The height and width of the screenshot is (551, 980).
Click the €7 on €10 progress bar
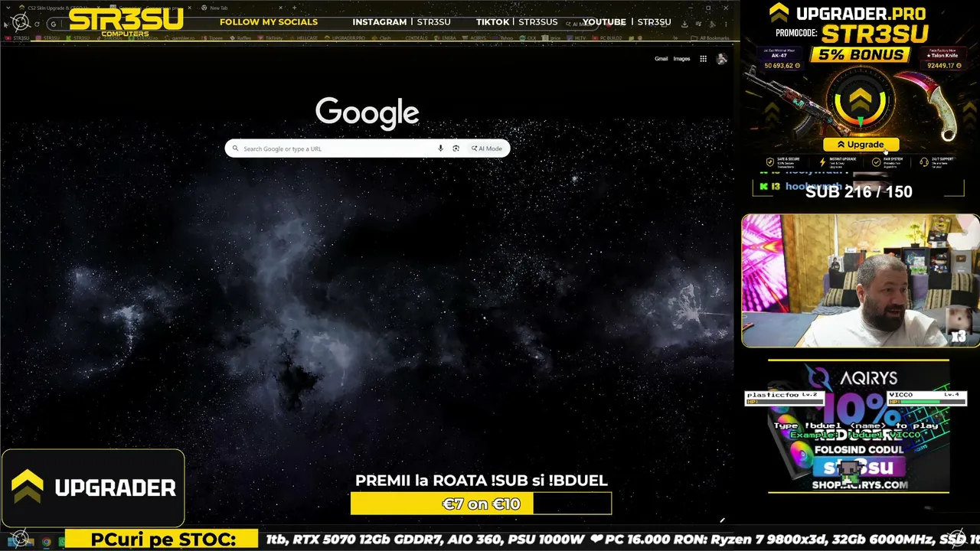click(481, 504)
